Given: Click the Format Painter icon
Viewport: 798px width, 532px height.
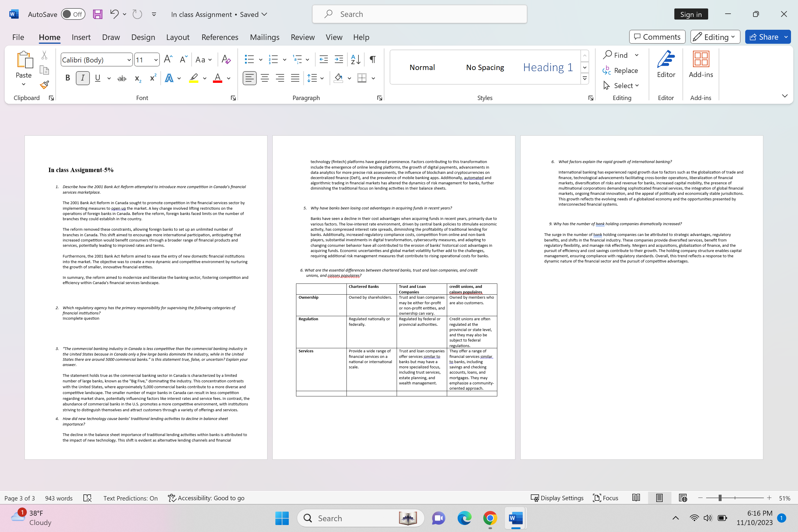Looking at the screenshot, I should point(44,85).
